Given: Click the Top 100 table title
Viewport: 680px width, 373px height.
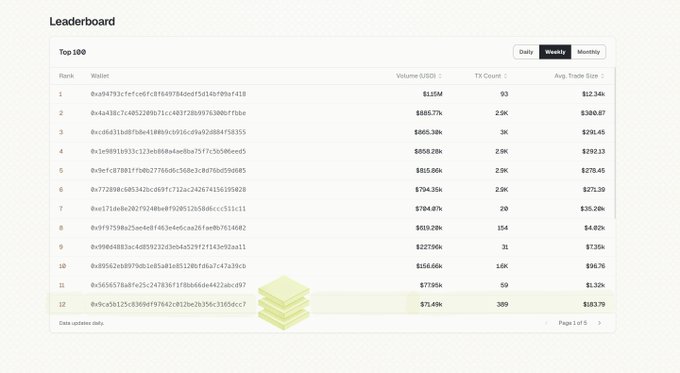Looking at the screenshot, I should click(72, 52).
